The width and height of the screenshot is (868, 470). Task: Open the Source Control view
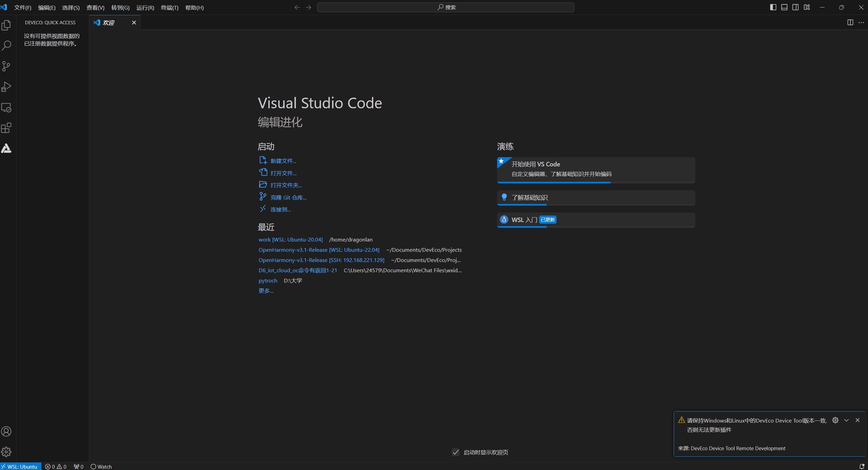coord(6,66)
